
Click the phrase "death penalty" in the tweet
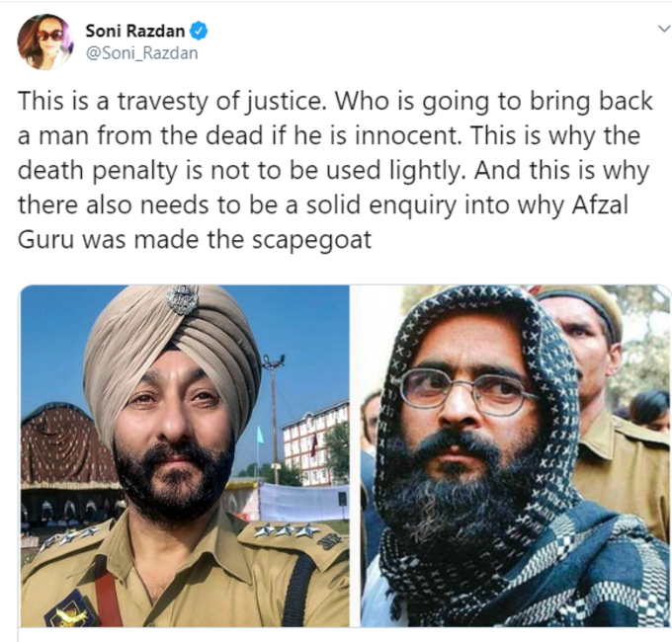pyautogui.click(x=98, y=171)
